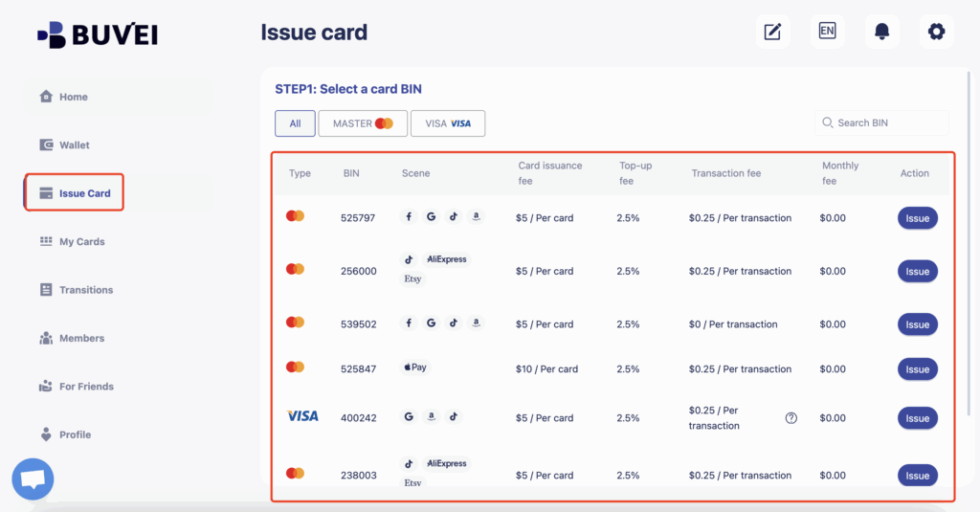980x512 pixels.
Task: Click the Apple Pay icon for BIN 525847
Action: tap(415, 367)
